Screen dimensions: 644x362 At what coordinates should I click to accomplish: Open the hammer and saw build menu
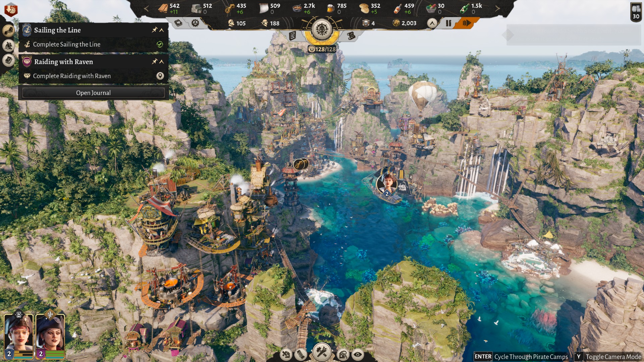click(322, 352)
